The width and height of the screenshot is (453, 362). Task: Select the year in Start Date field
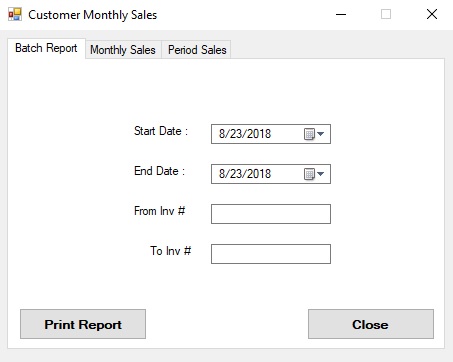point(259,134)
